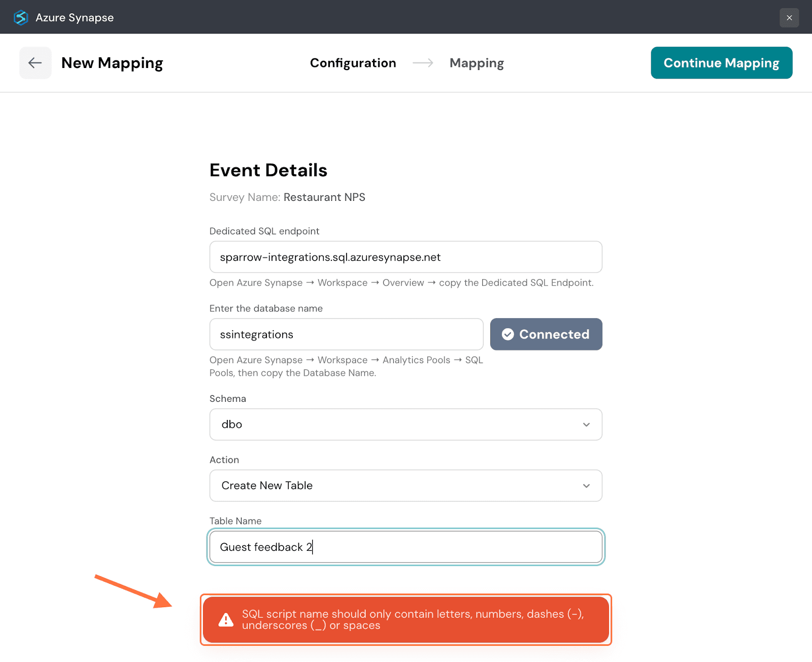Click the Restaurant NPS survey name

[x=324, y=197]
